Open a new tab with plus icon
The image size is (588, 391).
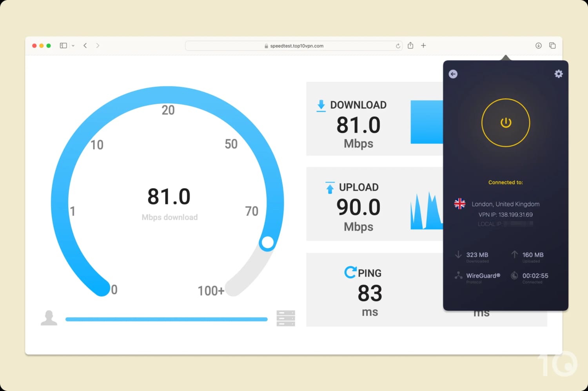pos(423,46)
